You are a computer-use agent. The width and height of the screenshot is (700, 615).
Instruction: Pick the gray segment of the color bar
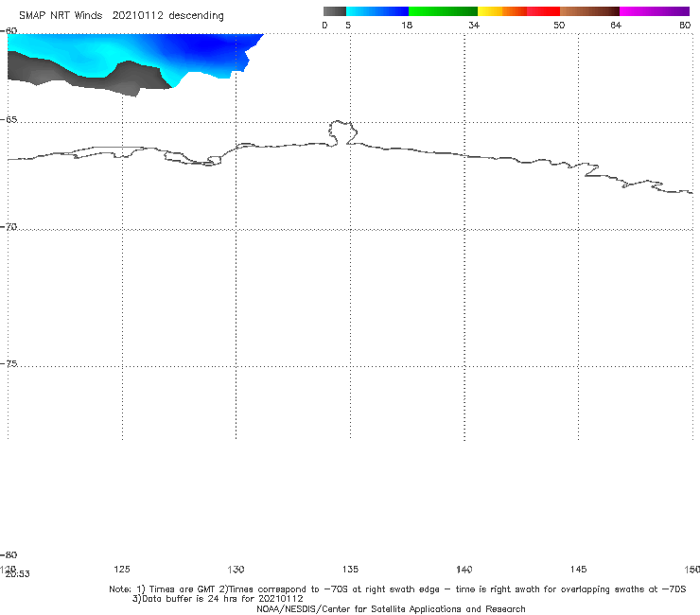click(335, 11)
